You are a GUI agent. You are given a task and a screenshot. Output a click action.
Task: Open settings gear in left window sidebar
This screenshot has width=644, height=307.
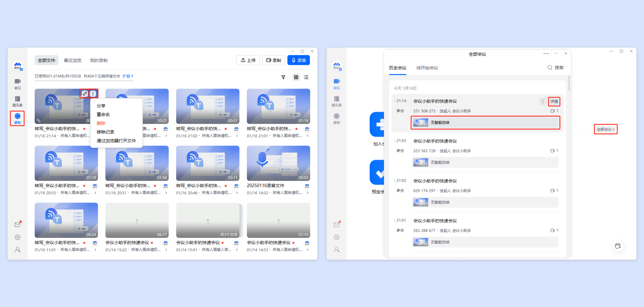[x=18, y=237]
